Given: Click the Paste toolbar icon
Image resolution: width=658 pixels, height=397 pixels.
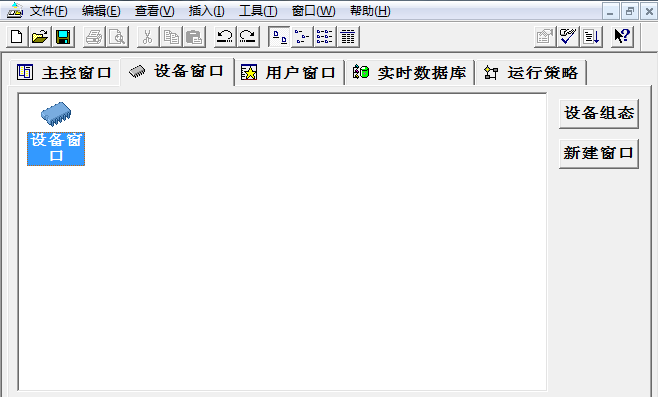Looking at the screenshot, I should [194, 37].
